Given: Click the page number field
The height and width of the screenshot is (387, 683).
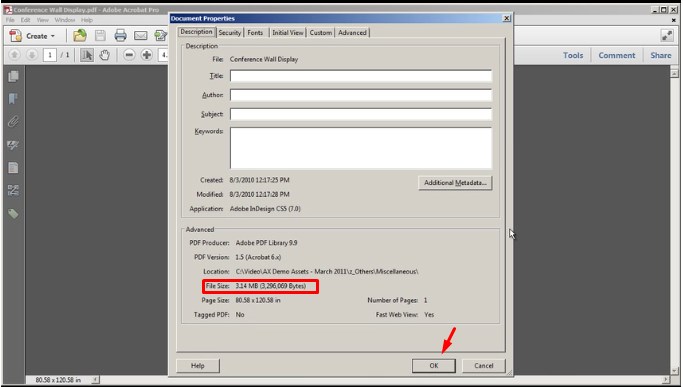Looking at the screenshot, I should pyautogui.click(x=50, y=55).
